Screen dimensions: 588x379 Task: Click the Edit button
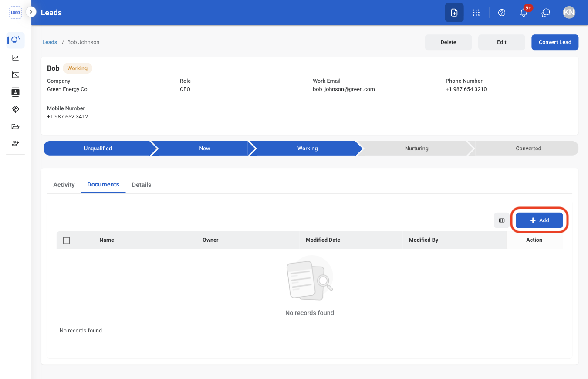[502, 42]
